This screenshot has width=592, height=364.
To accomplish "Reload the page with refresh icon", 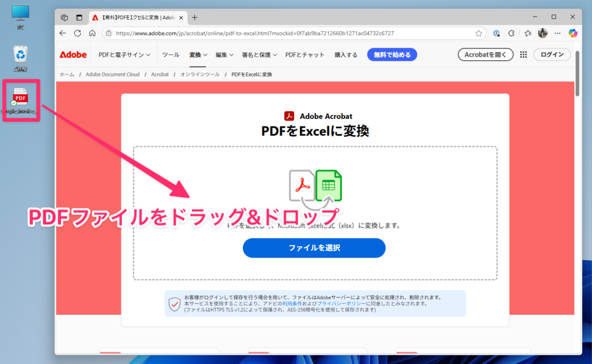I will (77, 33).
